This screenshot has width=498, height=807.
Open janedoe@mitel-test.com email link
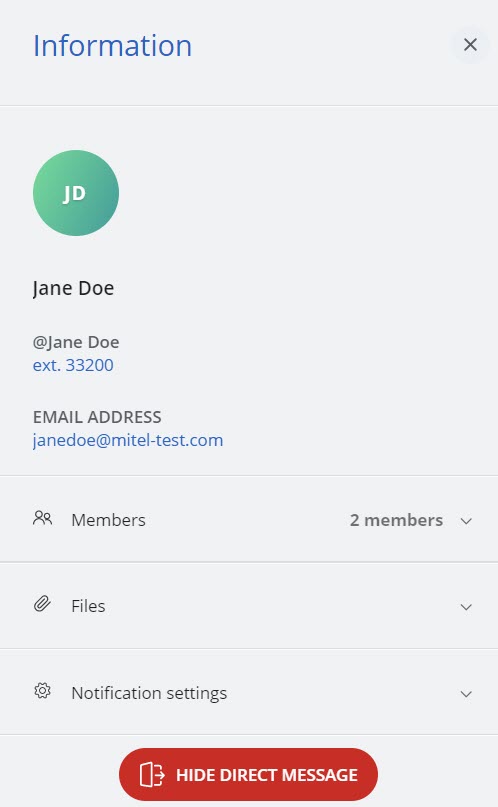pos(128,440)
